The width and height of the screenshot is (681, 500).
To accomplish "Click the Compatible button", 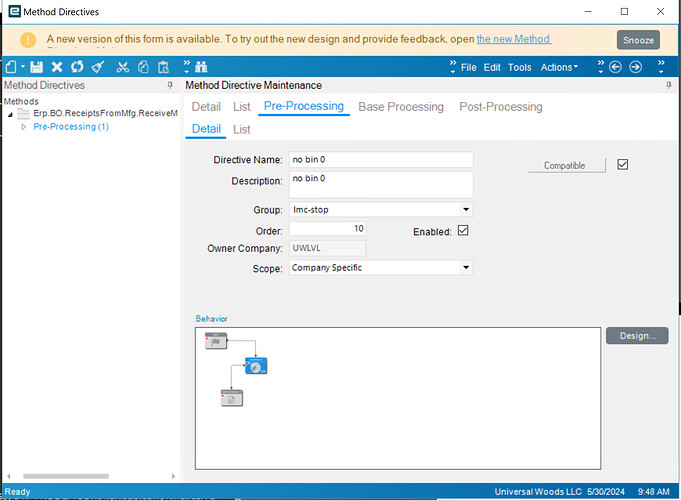I will (566, 166).
